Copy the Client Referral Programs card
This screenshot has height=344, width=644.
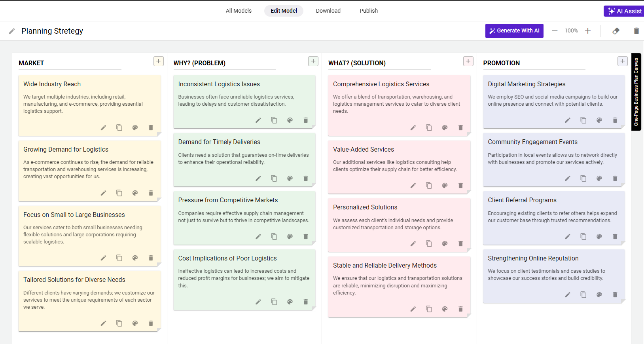[583, 237]
